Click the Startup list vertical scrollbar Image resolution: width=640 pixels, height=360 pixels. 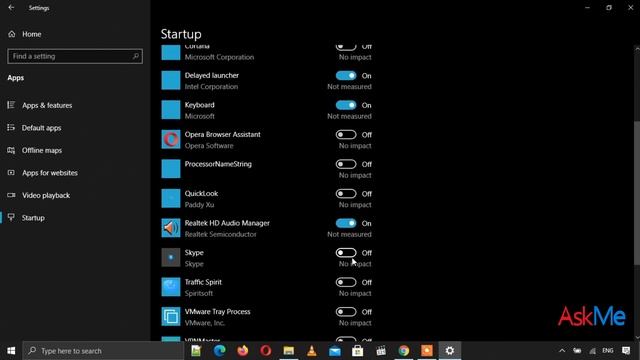pos(637,193)
